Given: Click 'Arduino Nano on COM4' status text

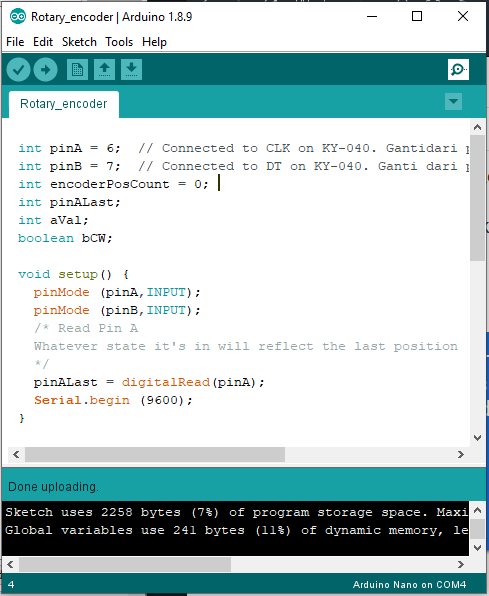Looking at the screenshot, I should pos(410,585).
